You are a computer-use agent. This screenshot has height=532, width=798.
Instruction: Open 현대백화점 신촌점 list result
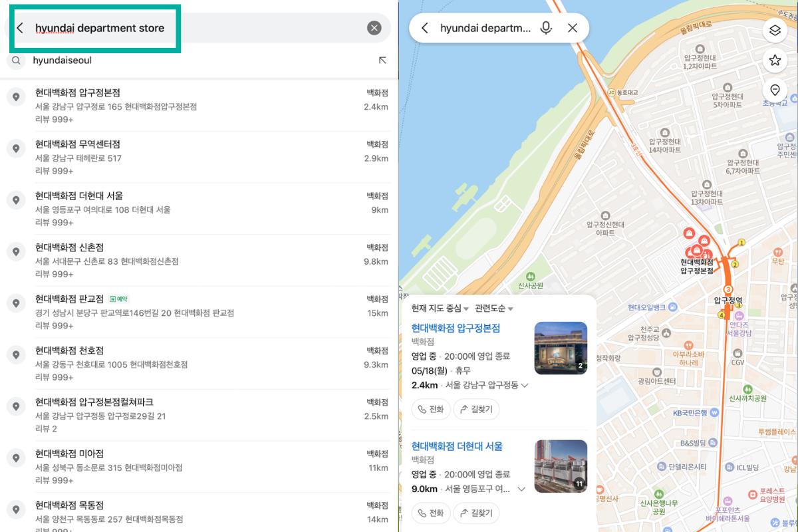coord(198,261)
